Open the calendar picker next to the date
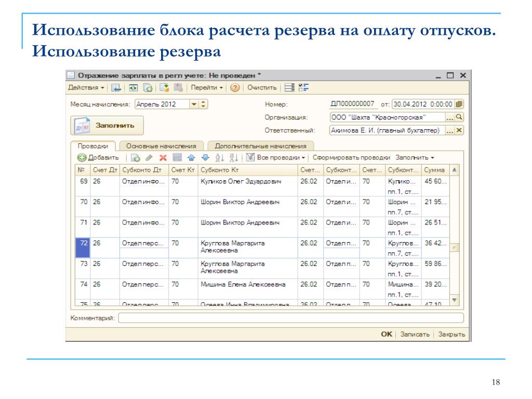Screen dimensions: 532x399 [459, 104]
